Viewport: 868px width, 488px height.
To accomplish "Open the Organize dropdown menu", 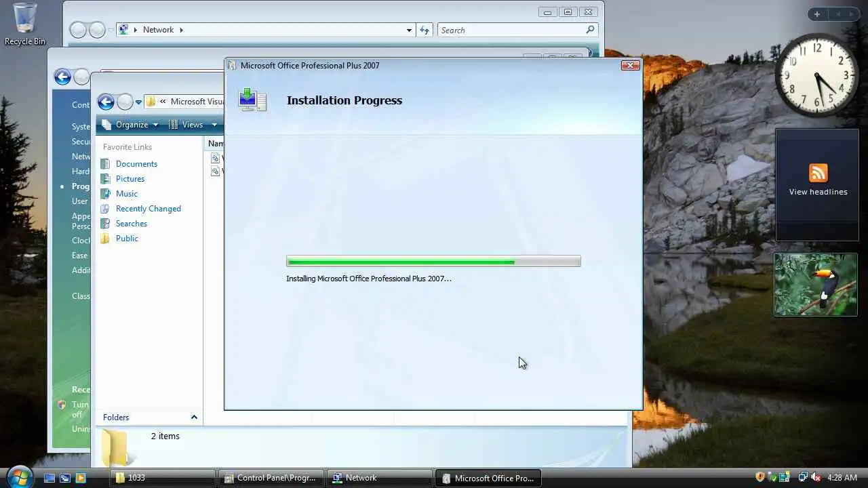I will [x=130, y=125].
